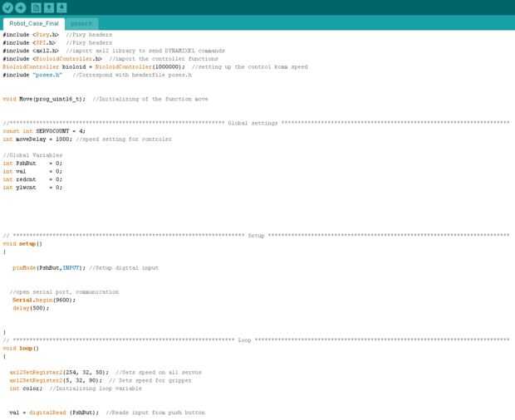This screenshot has height=420, width=515.
Task: Click the 'int redcnt = 0;' line
Action: pyautogui.click(x=32, y=179)
